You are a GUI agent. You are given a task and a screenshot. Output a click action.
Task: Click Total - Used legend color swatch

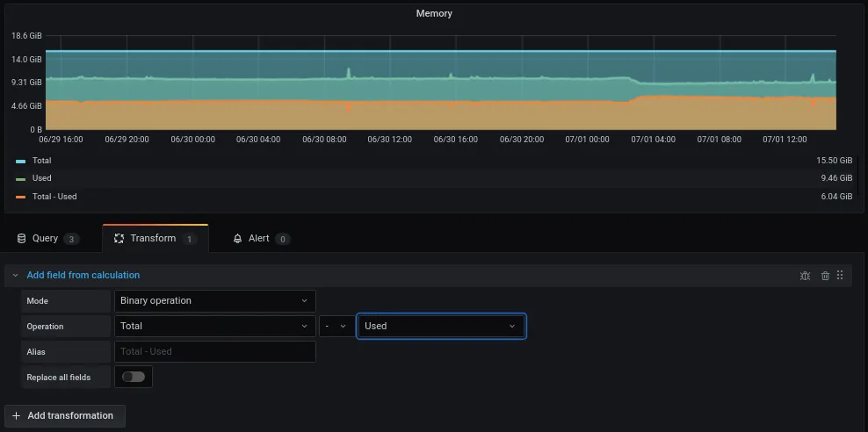[20, 198]
